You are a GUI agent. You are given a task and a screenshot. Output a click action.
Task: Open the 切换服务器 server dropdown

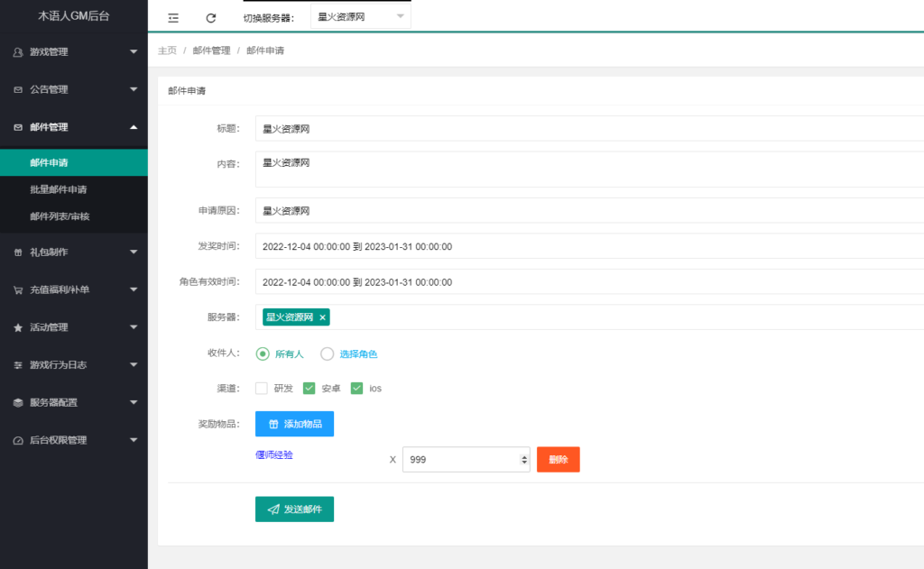[x=360, y=15]
